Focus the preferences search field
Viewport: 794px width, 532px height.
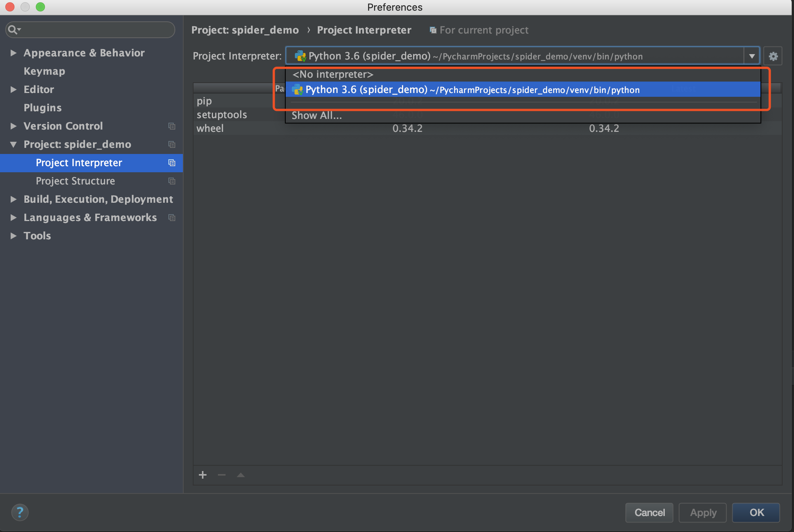(95, 30)
